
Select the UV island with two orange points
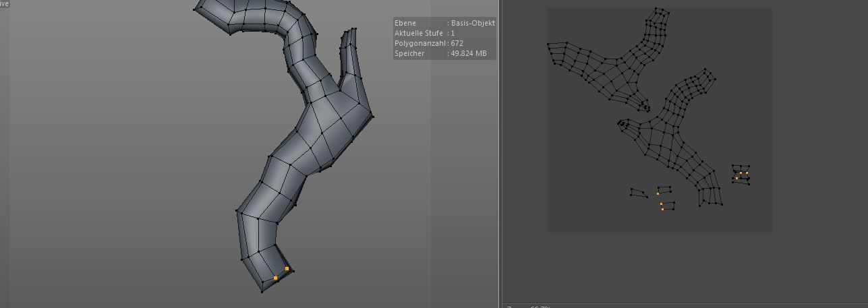pyautogui.click(x=668, y=206)
